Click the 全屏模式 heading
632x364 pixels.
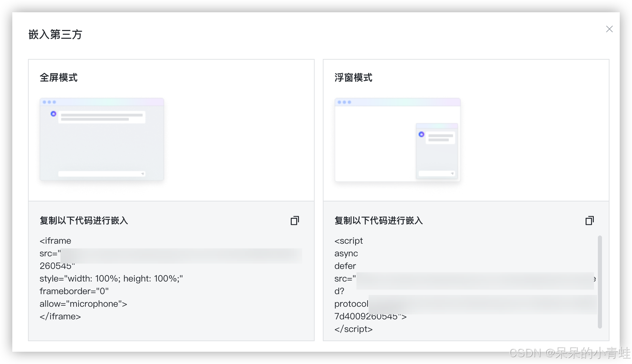59,78
